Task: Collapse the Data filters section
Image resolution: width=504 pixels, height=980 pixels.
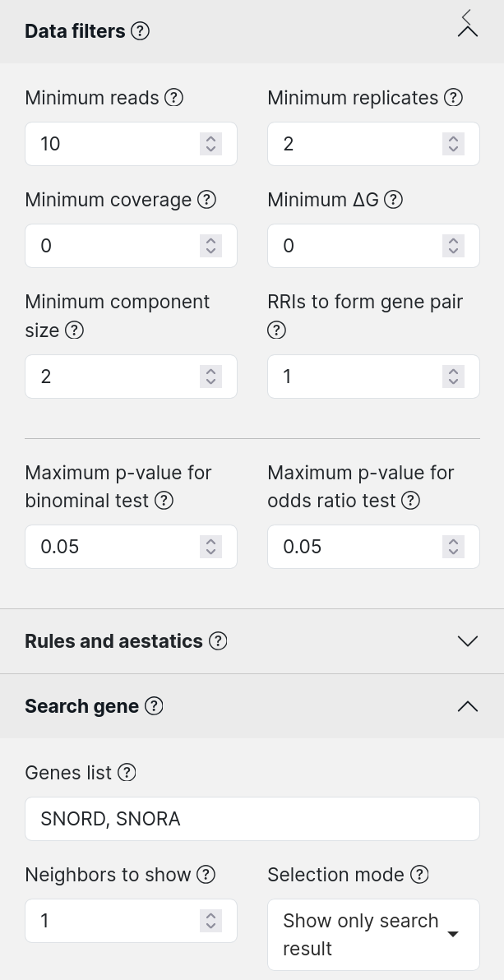Action: pyautogui.click(x=468, y=31)
